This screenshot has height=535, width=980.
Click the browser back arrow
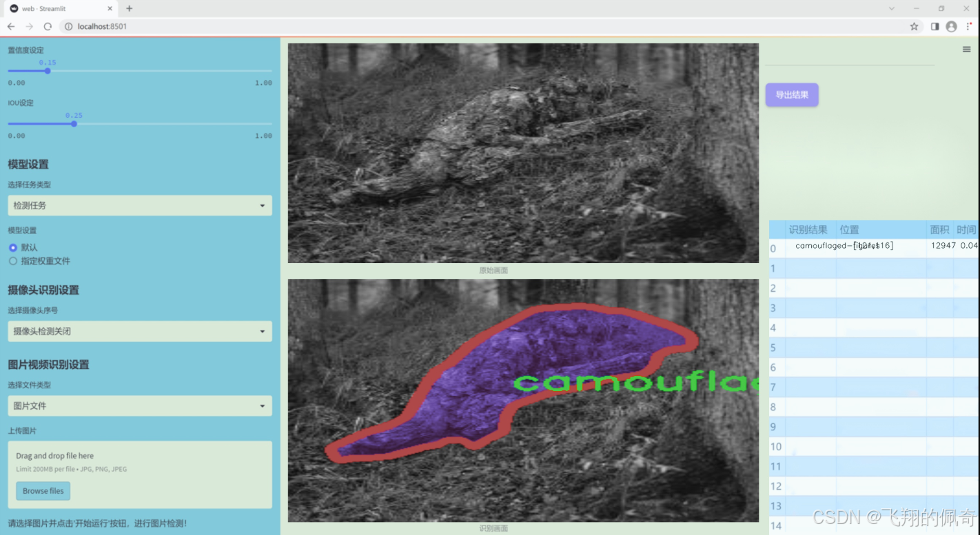coord(11,26)
